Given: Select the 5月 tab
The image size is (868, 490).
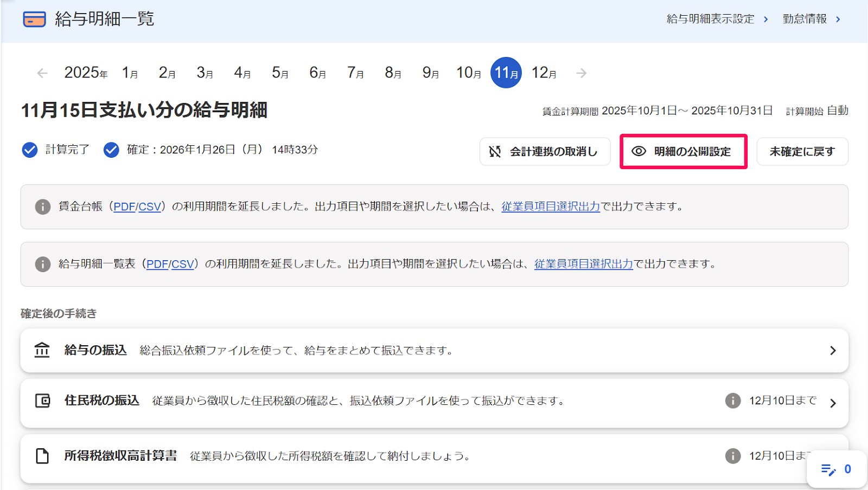Looking at the screenshot, I should tap(280, 73).
